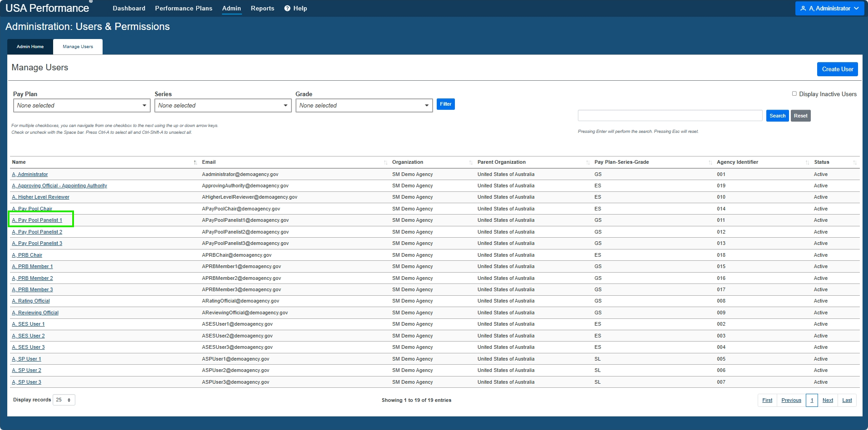Click agency identifier 019
This screenshot has height=430, width=868.
721,186
